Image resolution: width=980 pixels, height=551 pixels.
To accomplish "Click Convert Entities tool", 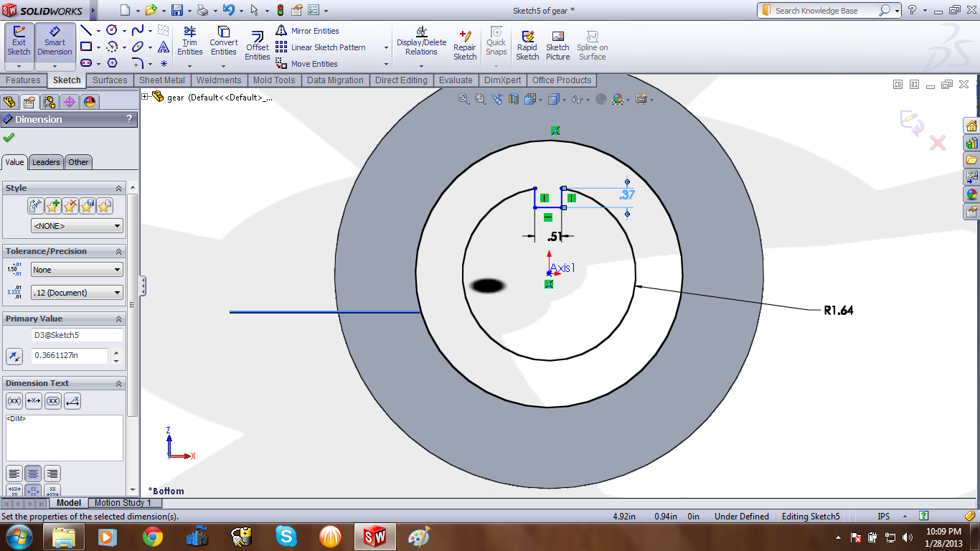I will tap(224, 42).
